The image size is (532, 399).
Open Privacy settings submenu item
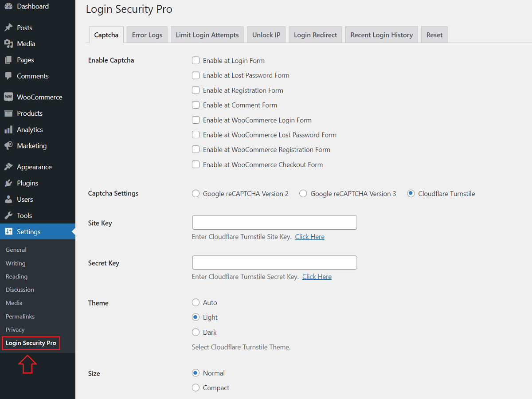(x=15, y=329)
